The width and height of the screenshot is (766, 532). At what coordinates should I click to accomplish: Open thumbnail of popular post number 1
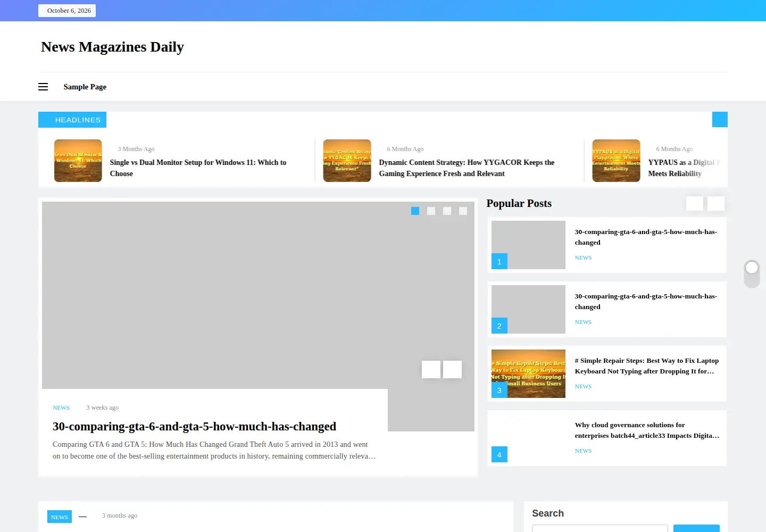coord(528,245)
